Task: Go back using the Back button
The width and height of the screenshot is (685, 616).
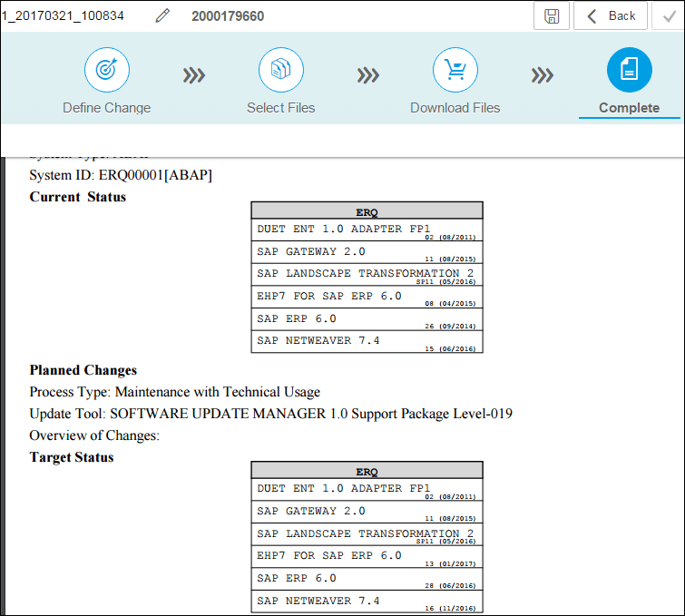Action: (x=611, y=16)
